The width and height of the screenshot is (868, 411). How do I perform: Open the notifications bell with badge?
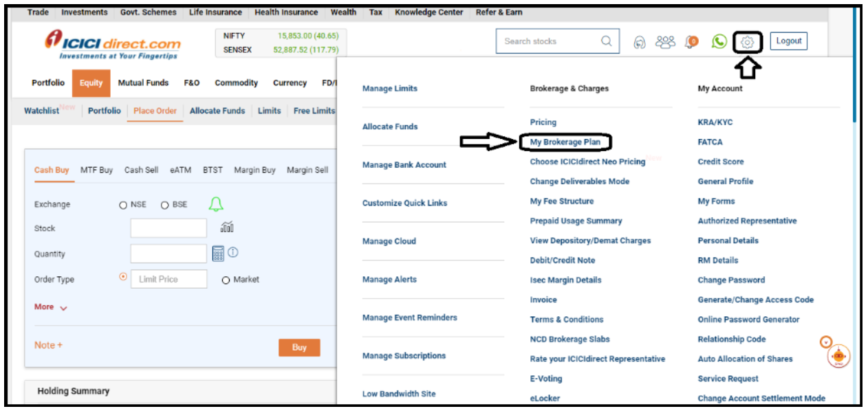click(691, 42)
